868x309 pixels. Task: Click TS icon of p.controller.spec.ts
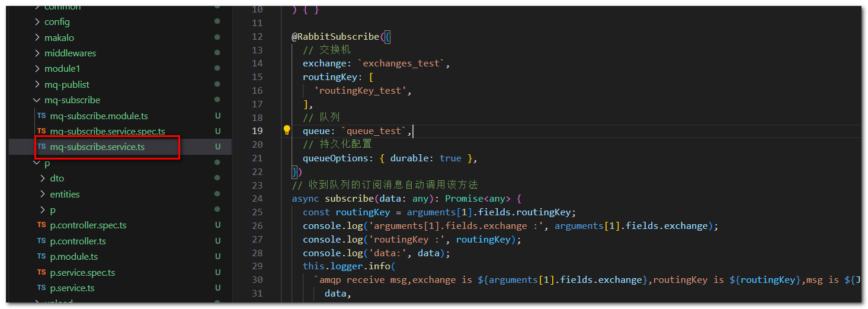pos(41,225)
